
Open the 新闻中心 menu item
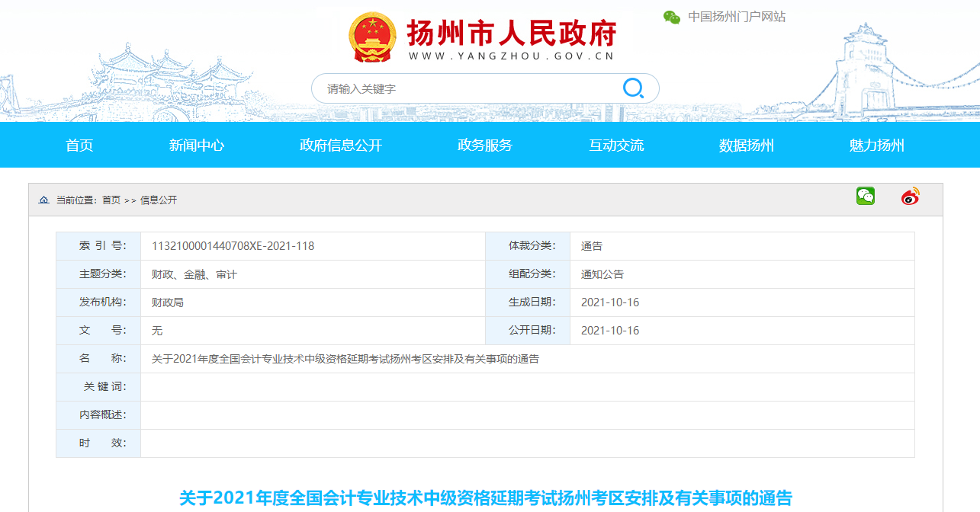pyautogui.click(x=197, y=145)
